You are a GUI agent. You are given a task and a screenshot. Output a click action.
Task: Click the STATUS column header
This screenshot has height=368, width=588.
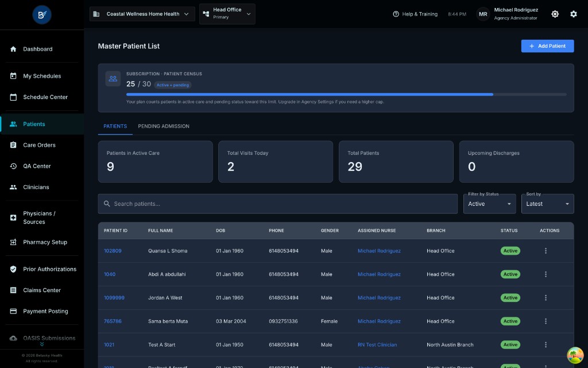click(509, 231)
